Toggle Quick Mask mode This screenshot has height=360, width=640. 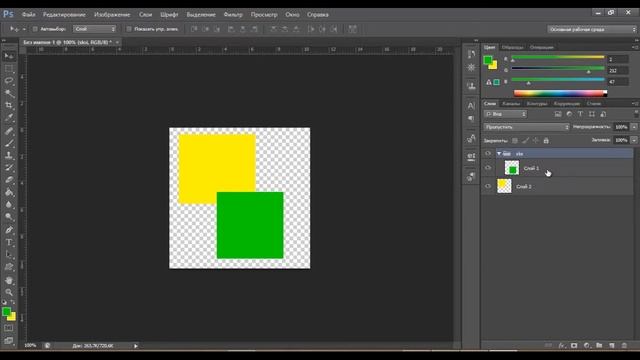click(x=9, y=328)
